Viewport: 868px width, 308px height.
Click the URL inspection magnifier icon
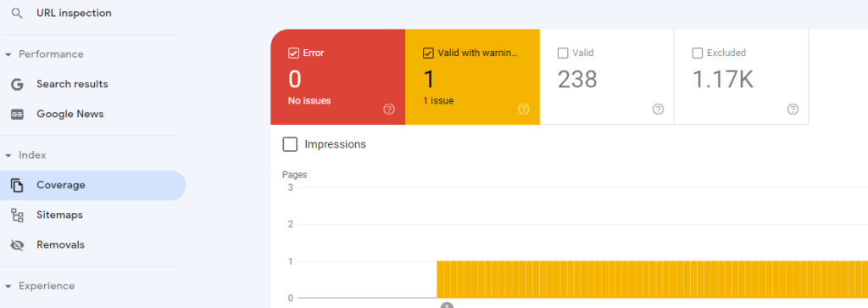[17, 14]
